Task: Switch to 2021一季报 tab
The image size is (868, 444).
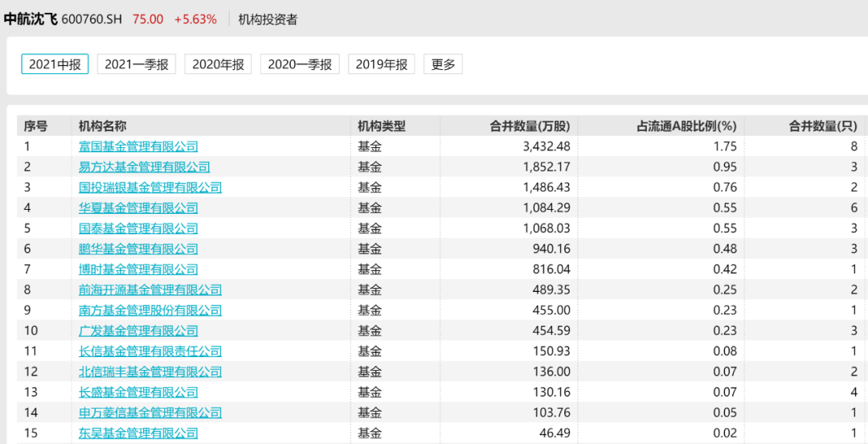Action: [136, 64]
